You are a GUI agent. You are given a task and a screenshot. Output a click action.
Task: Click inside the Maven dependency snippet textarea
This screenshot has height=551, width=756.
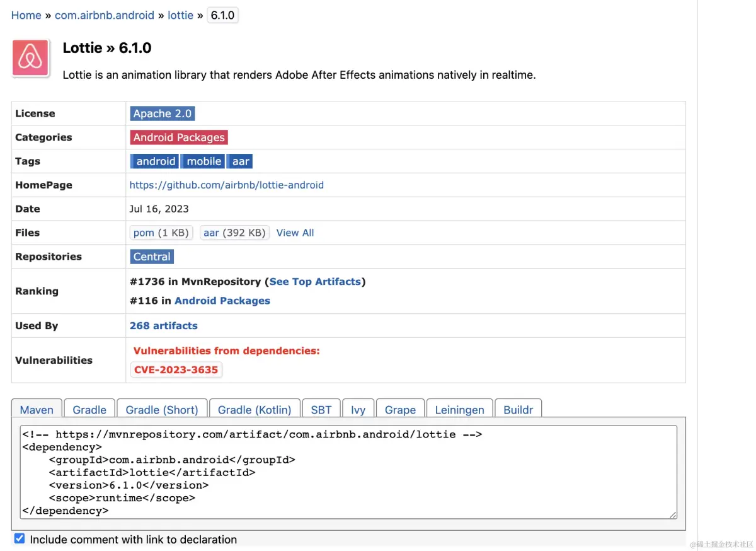[x=348, y=472]
